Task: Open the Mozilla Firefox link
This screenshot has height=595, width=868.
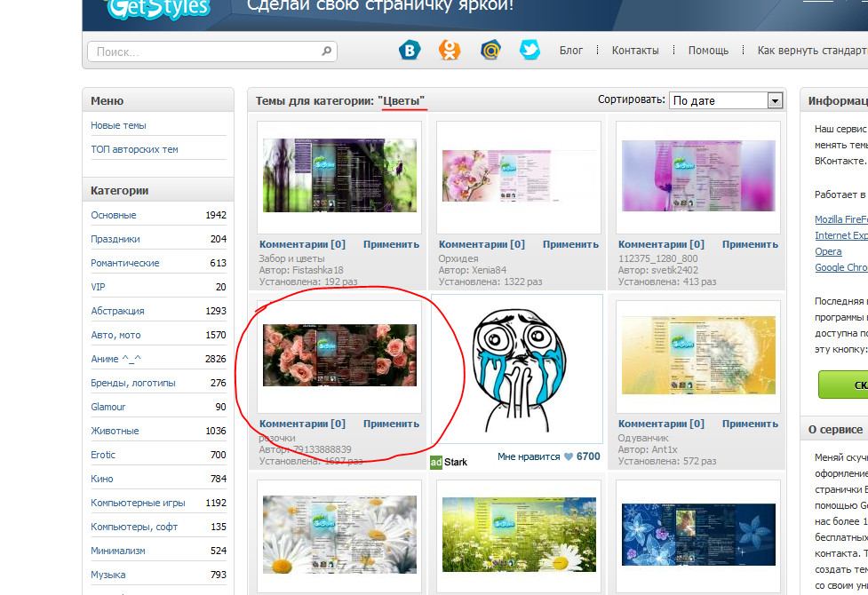Action: 840,219
